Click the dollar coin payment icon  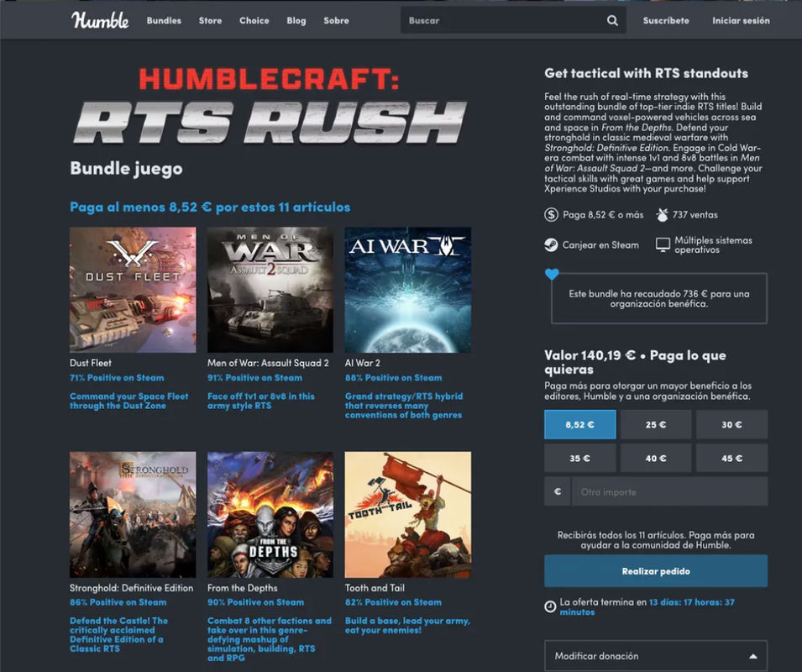(x=551, y=215)
